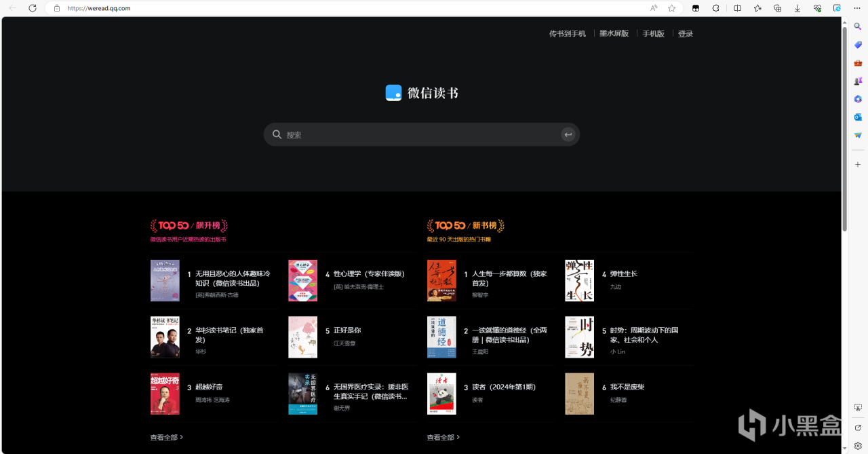Open book title 我不是废柴
The width and height of the screenshot is (868, 454).
[x=627, y=387]
